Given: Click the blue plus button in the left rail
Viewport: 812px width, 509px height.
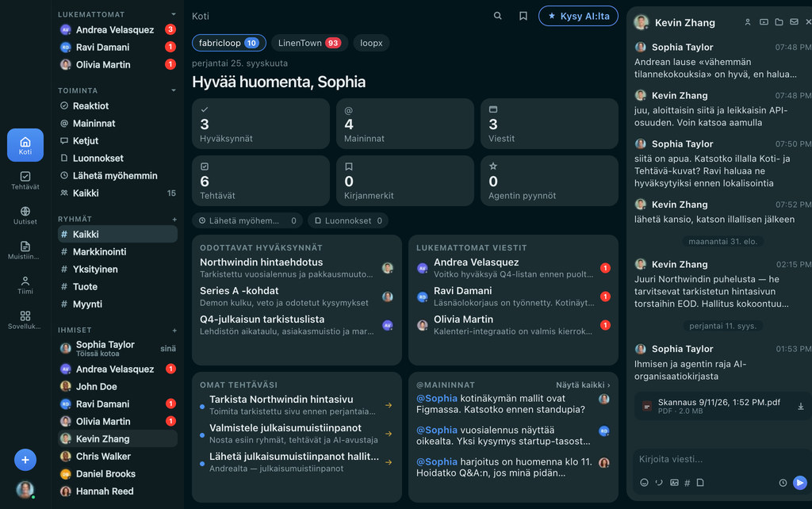Looking at the screenshot, I should [25, 460].
